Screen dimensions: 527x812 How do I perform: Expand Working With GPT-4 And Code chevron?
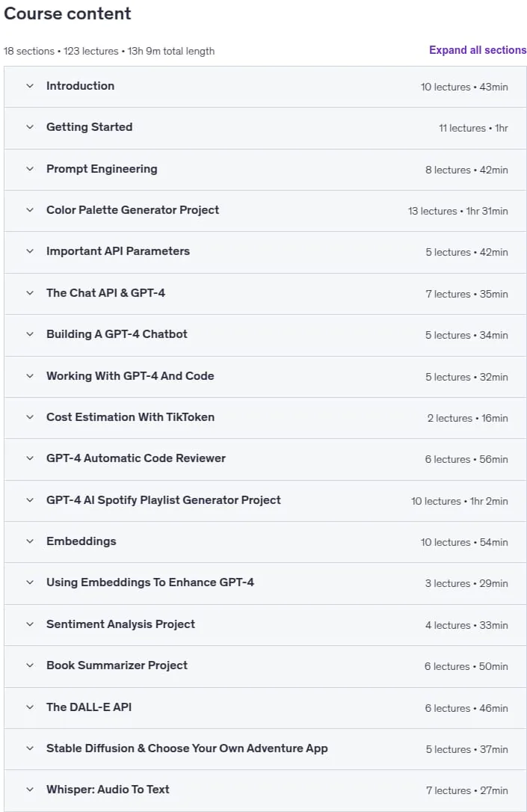click(x=30, y=376)
